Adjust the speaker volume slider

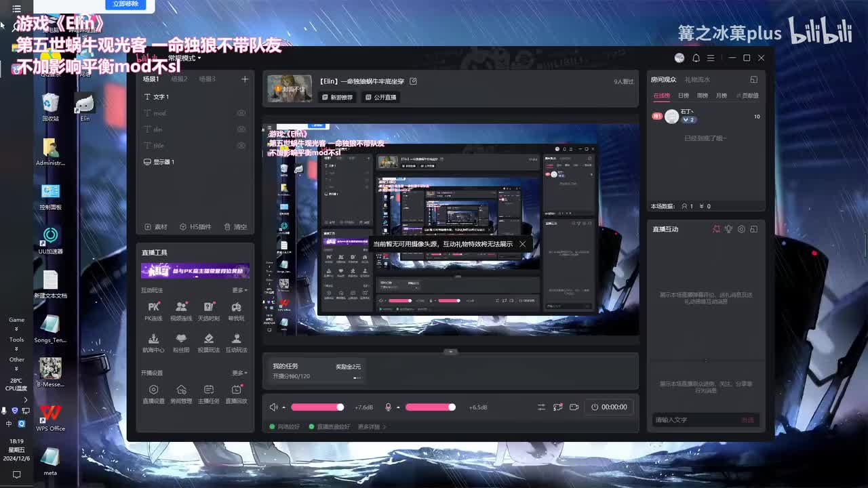point(318,407)
